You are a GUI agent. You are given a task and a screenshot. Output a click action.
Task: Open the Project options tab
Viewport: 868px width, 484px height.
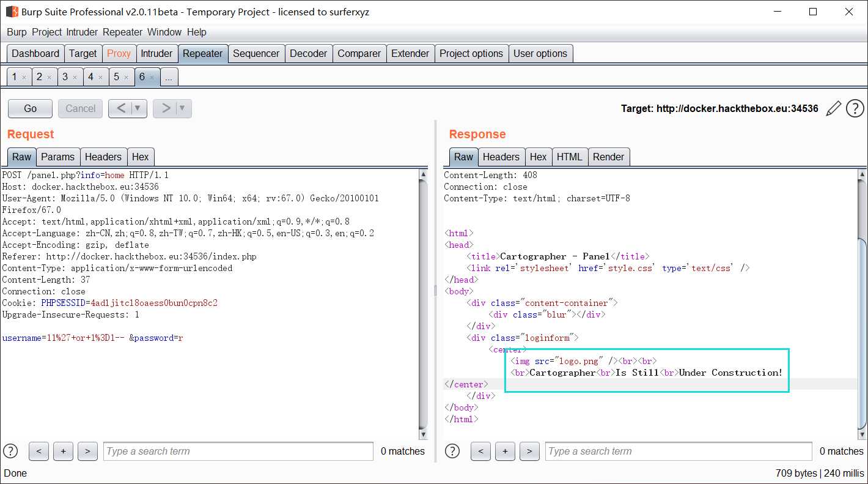tap(471, 53)
